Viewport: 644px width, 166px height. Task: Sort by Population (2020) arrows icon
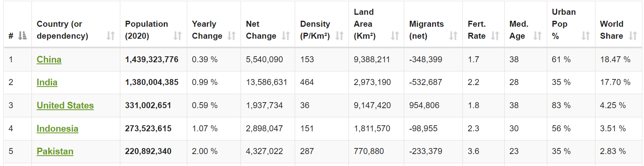pos(178,36)
